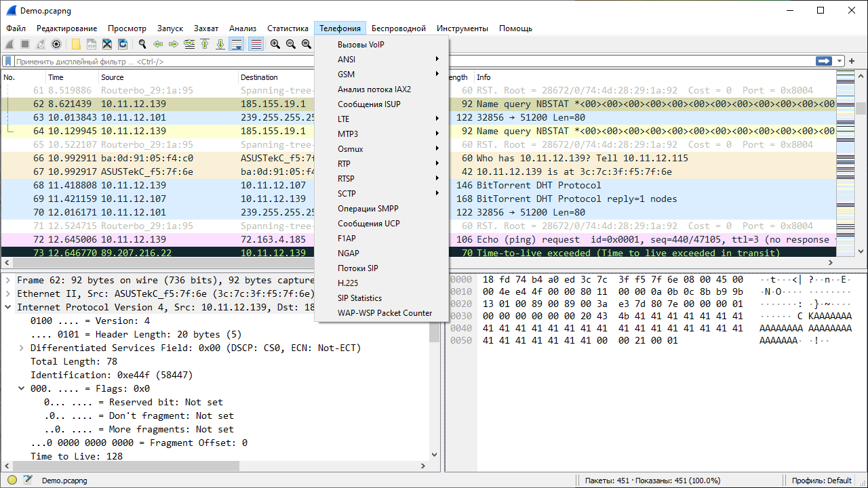
Task: Find a packet with magnifier icon
Action: [x=142, y=44]
